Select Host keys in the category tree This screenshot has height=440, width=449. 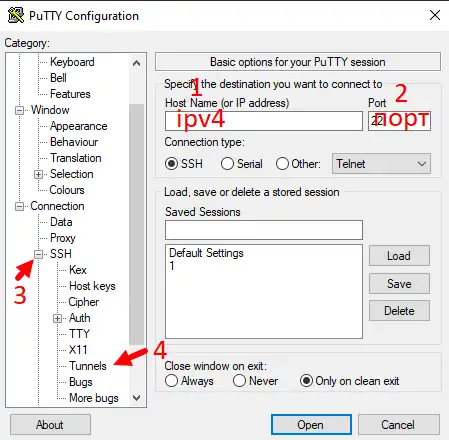point(92,286)
